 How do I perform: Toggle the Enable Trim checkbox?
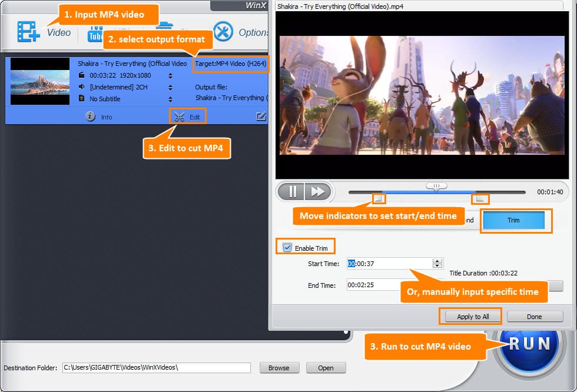pos(287,247)
